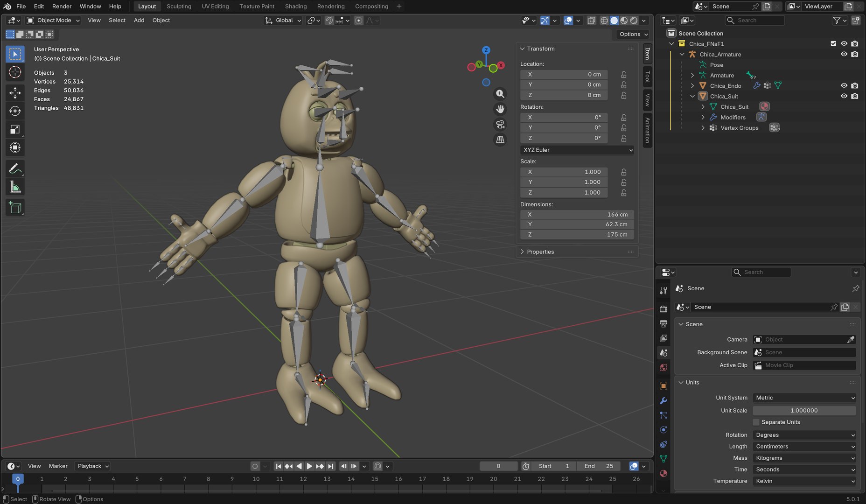Select the Add Cube tool

(15, 208)
